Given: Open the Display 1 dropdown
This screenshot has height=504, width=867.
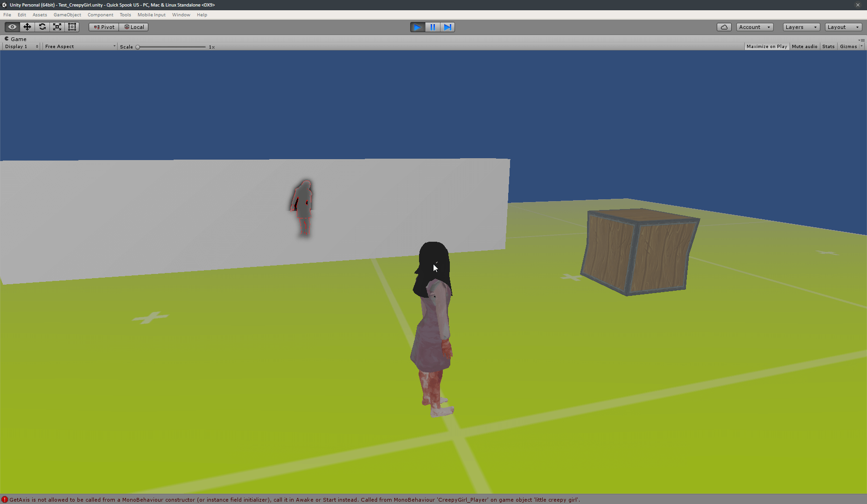Looking at the screenshot, I should click(x=21, y=47).
